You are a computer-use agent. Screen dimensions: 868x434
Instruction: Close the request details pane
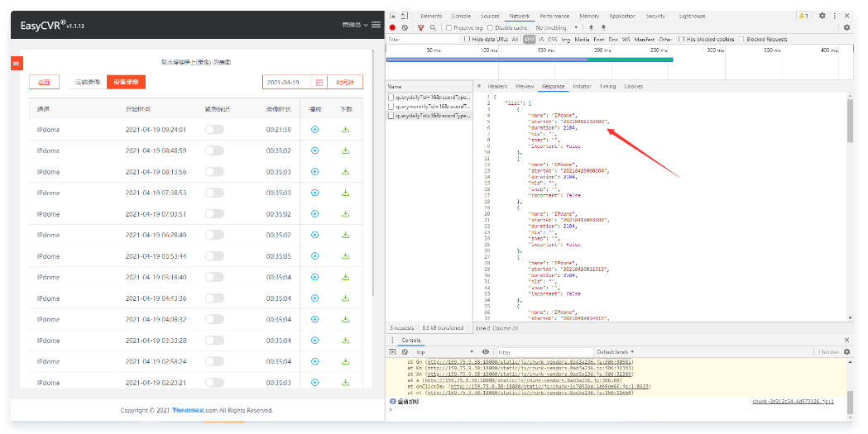[479, 86]
